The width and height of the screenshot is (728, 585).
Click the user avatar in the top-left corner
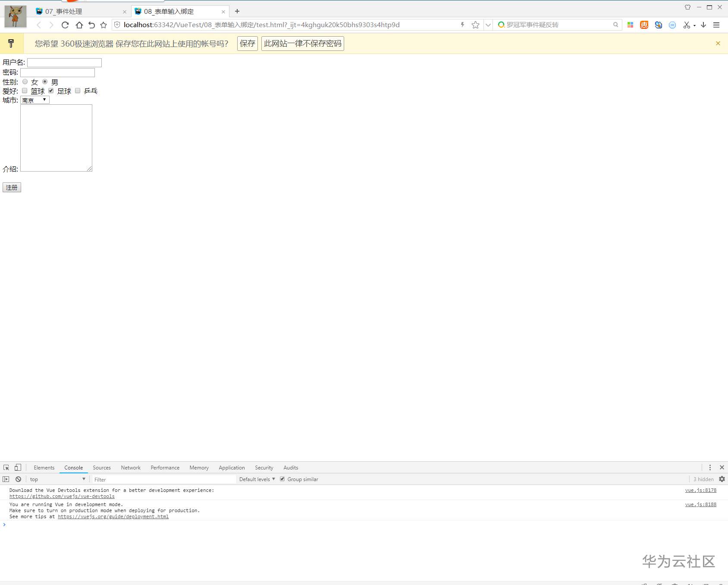tap(16, 16)
